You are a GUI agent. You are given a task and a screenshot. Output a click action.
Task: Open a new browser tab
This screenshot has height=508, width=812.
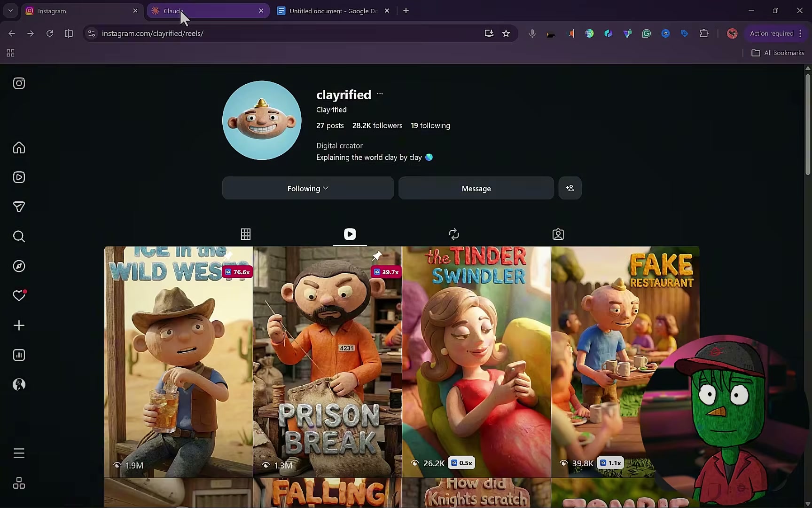(406, 11)
